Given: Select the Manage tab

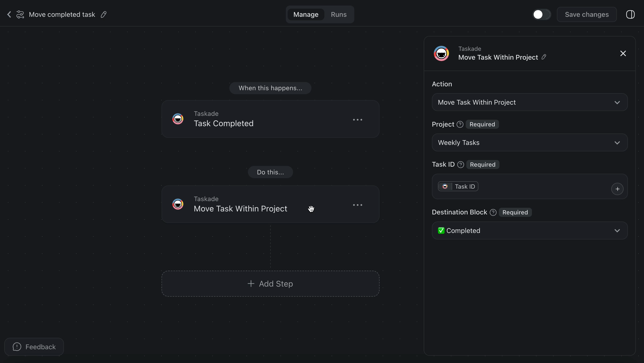Looking at the screenshot, I should point(306,14).
